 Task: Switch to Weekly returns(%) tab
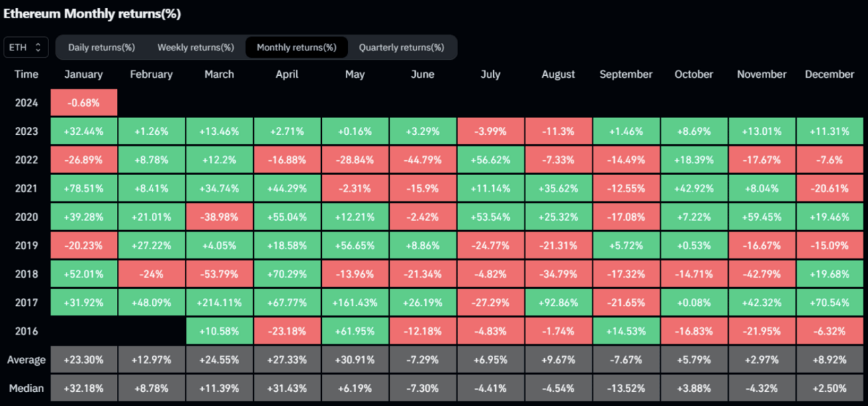coord(196,48)
